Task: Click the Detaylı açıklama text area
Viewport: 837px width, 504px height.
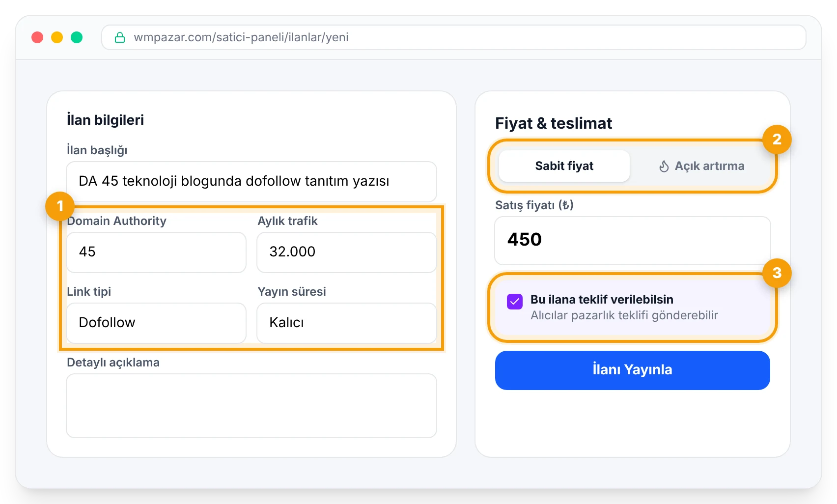Action: tap(251, 406)
